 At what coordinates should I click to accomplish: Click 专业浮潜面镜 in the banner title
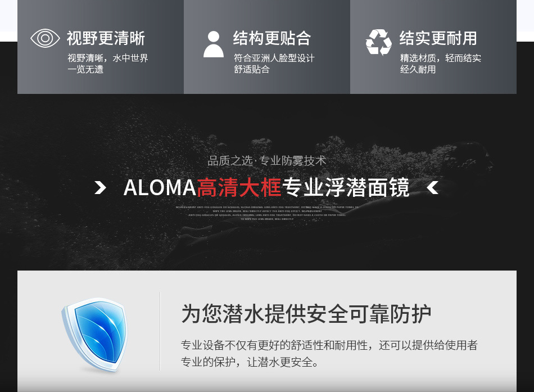[346, 187]
